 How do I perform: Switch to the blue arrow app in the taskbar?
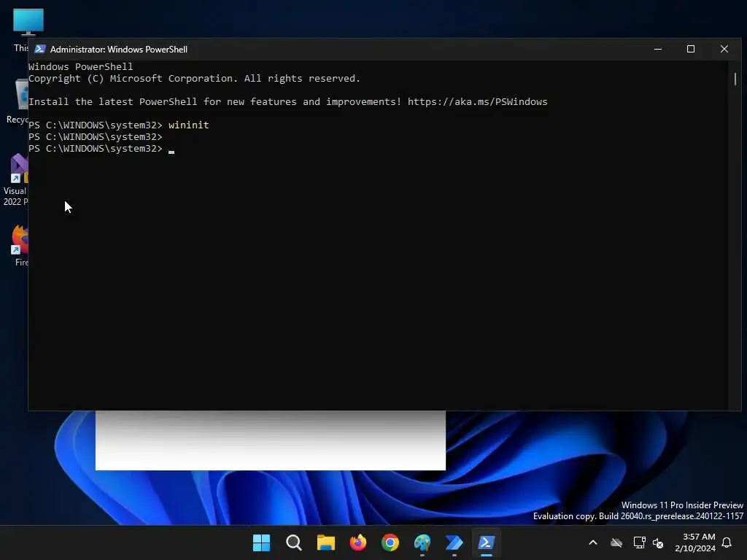click(454, 542)
